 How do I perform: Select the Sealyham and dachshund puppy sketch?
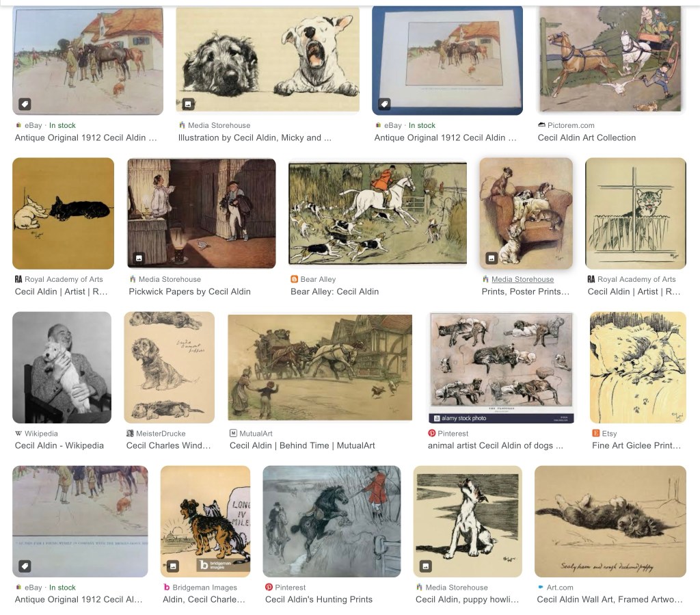(x=610, y=521)
